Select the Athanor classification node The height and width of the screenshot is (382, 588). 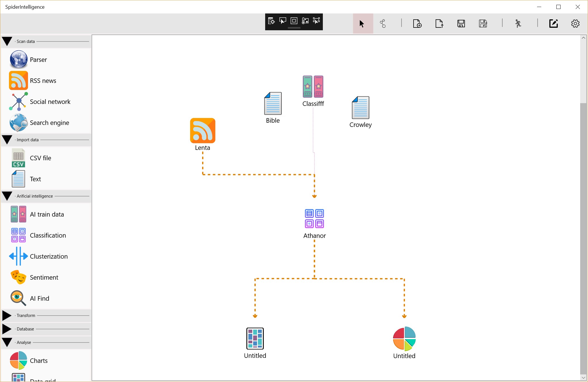314,219
